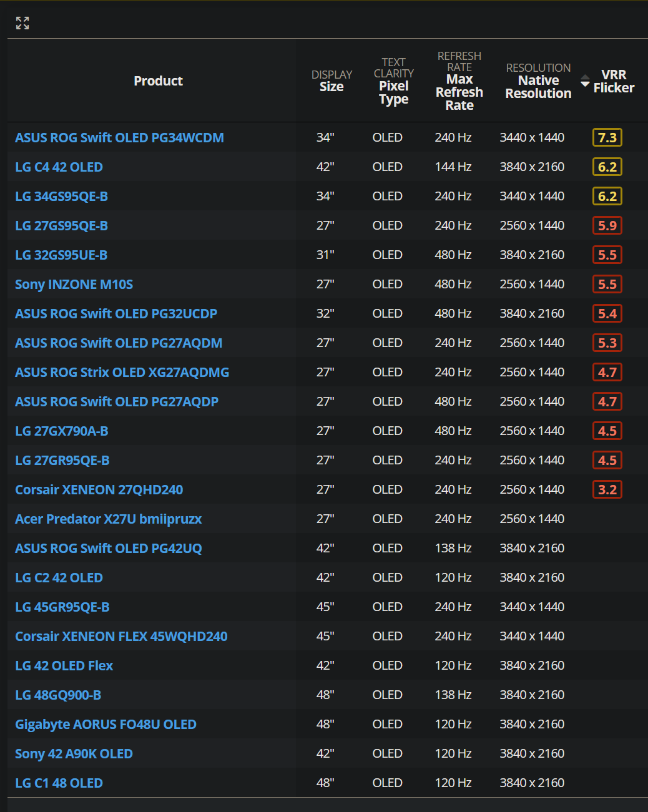Click LG C4 42 OLED's 6.2 score
648x812 pixels.
tap(607, 167)
